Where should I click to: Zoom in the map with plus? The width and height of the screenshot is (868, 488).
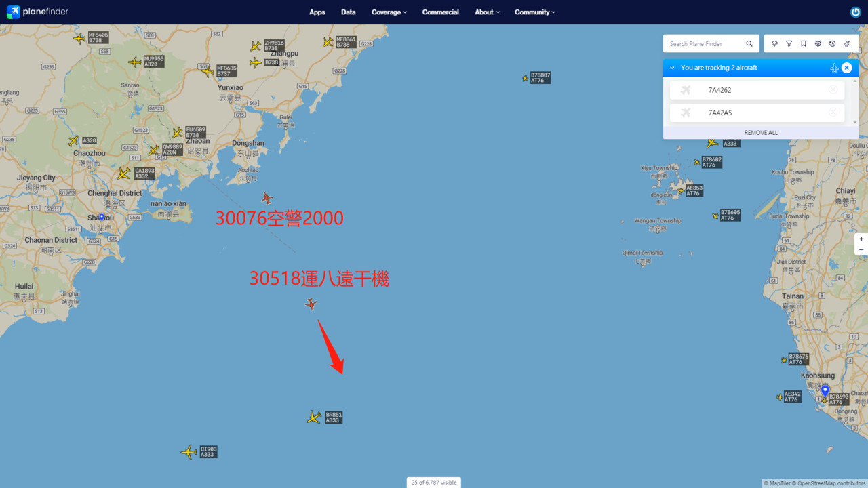tap(861, 239)
